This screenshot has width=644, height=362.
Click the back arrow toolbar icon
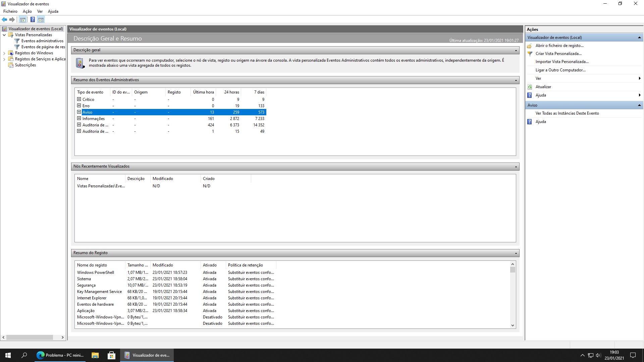pos(4,19)
